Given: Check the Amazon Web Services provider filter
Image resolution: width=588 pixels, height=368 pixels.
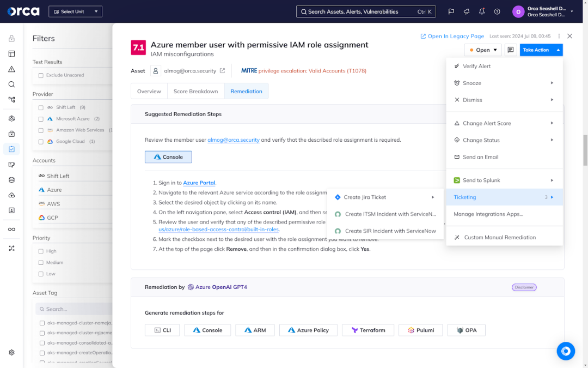Looking at the screenshot, I should click(x=41, y=131).
